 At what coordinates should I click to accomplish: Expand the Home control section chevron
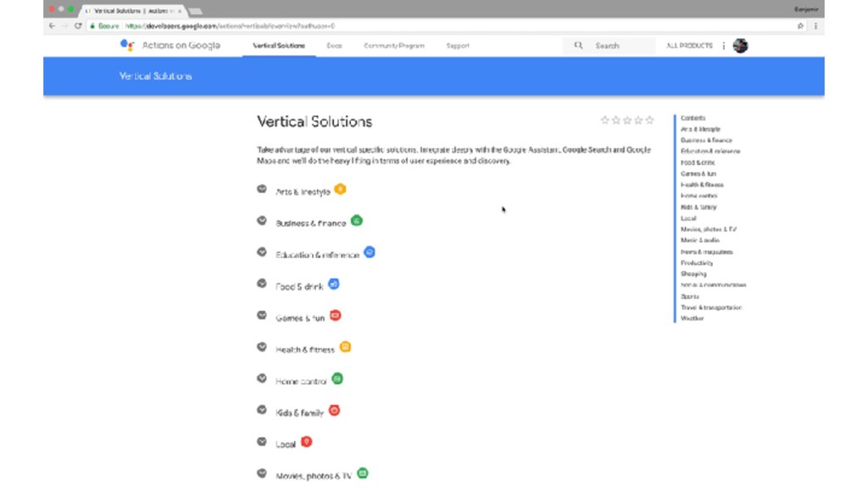pos(262,379)
